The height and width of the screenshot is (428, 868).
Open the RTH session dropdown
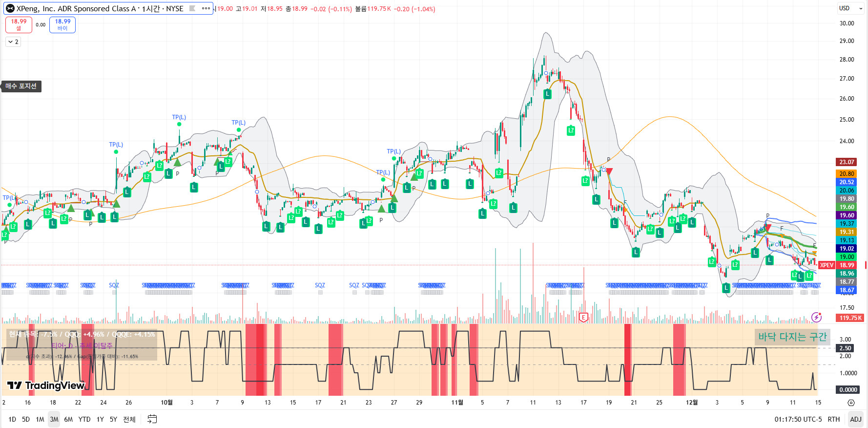pyautogui.click(x=834, y=419)
